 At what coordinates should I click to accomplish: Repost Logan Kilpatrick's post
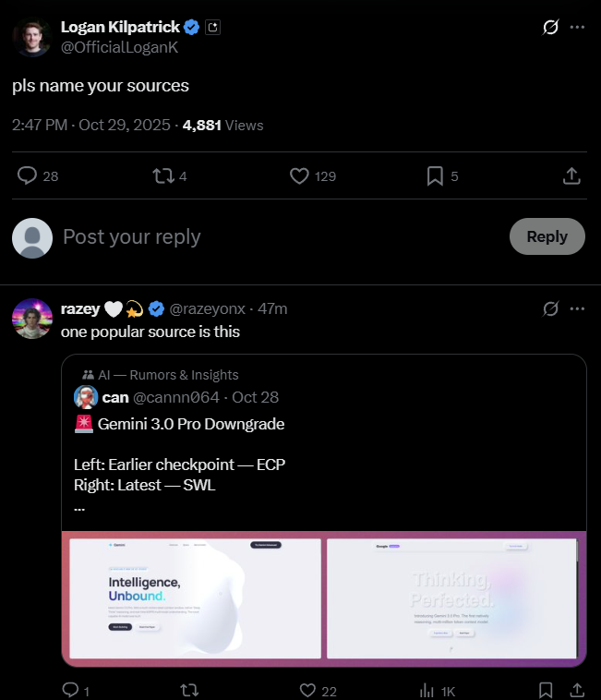point(163,175)
